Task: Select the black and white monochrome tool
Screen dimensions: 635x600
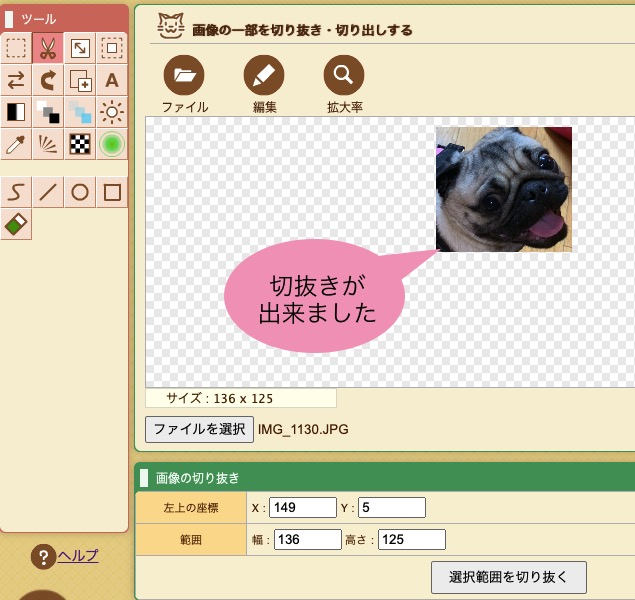Action: 16,112
